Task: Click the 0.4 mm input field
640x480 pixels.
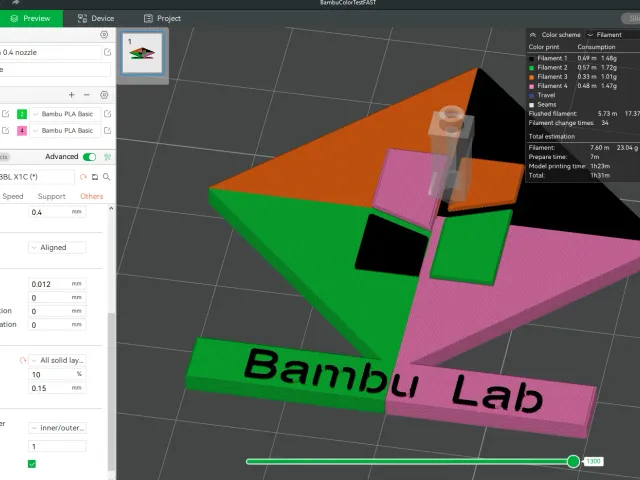Action: 57,212
